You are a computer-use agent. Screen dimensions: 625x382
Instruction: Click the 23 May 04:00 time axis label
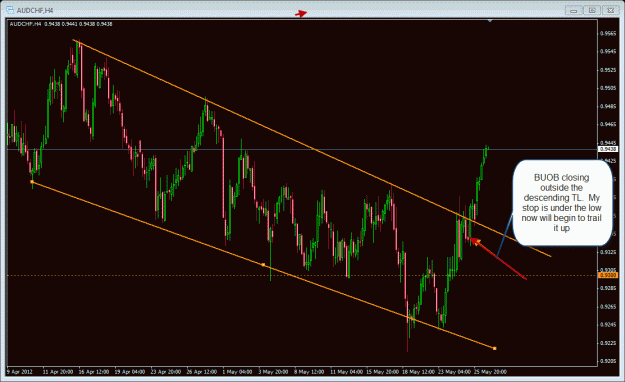(454, 372)
